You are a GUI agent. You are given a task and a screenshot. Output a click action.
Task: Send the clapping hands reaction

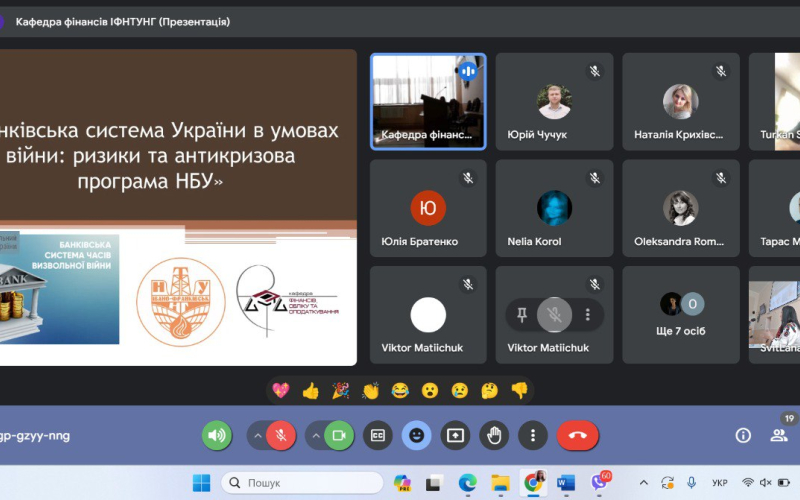(x=370, y=391)
